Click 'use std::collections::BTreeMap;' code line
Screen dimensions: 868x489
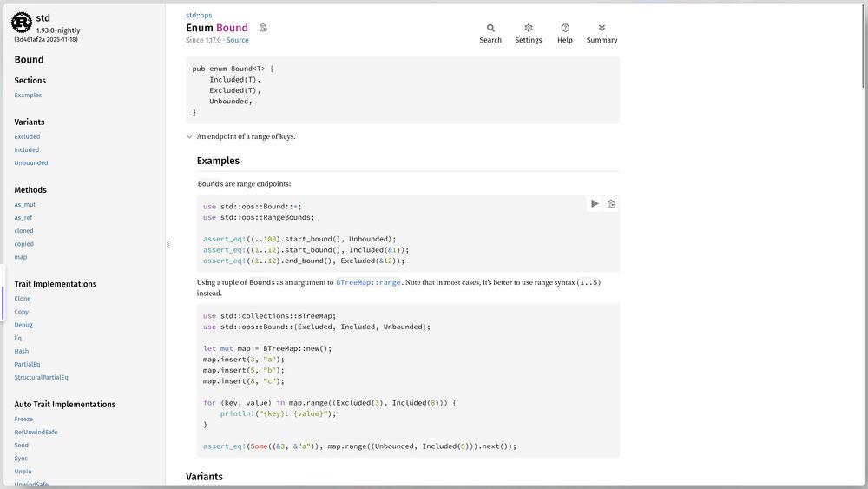[269, 316]
